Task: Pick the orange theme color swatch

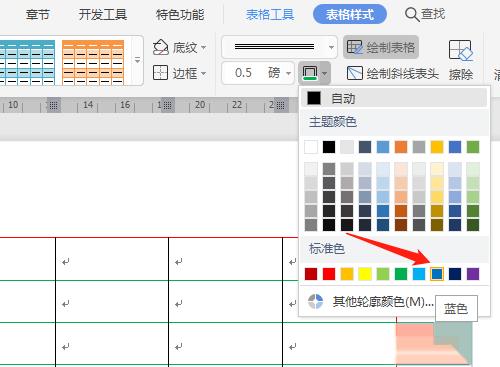Action: (x=401, y=147)
